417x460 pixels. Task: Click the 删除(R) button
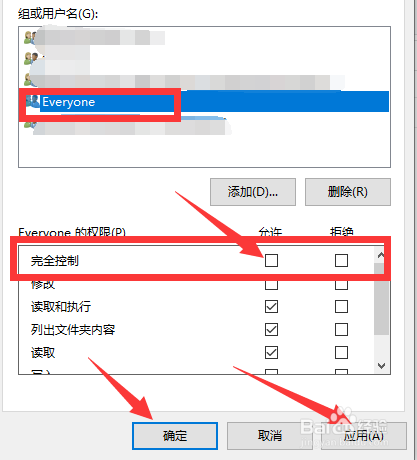pyautogui.click(x=348, y=192)
